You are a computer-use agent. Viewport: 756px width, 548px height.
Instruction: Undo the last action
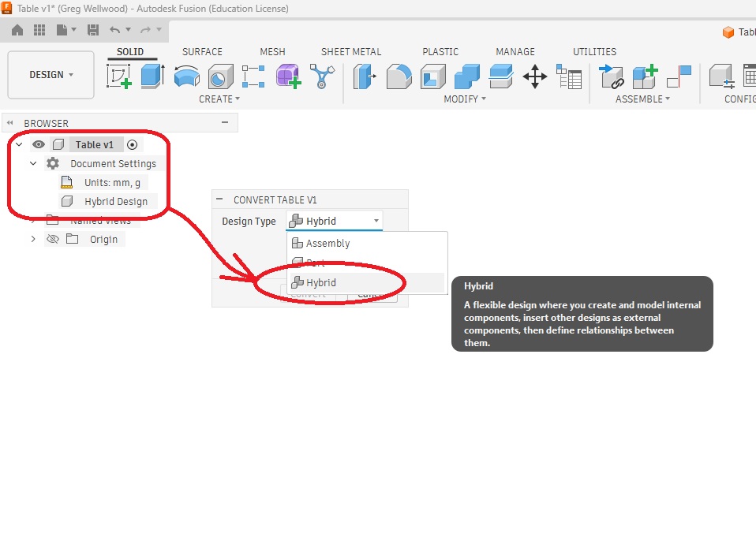[114, 30]
